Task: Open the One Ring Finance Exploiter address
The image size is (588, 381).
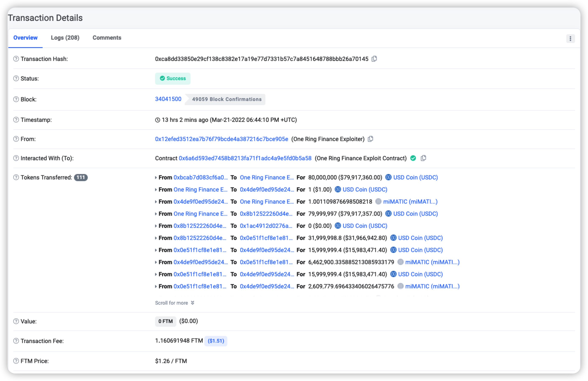Action: pyautogui.click(x=221, y=139)
